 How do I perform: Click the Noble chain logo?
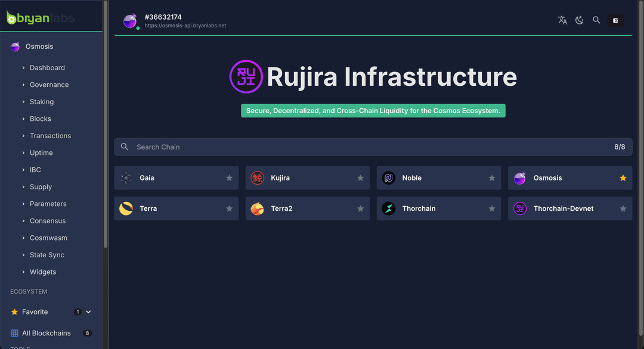click(389, 177)
